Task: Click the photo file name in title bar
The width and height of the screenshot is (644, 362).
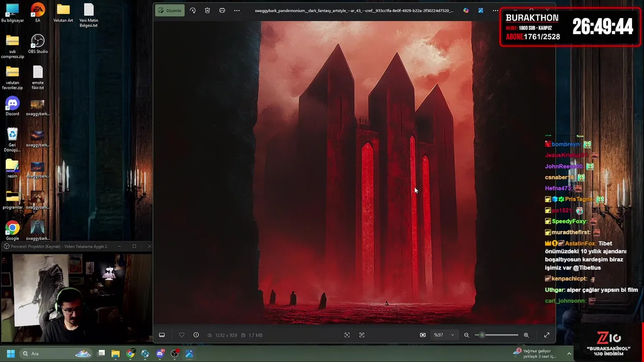Action: coord(354,11)
